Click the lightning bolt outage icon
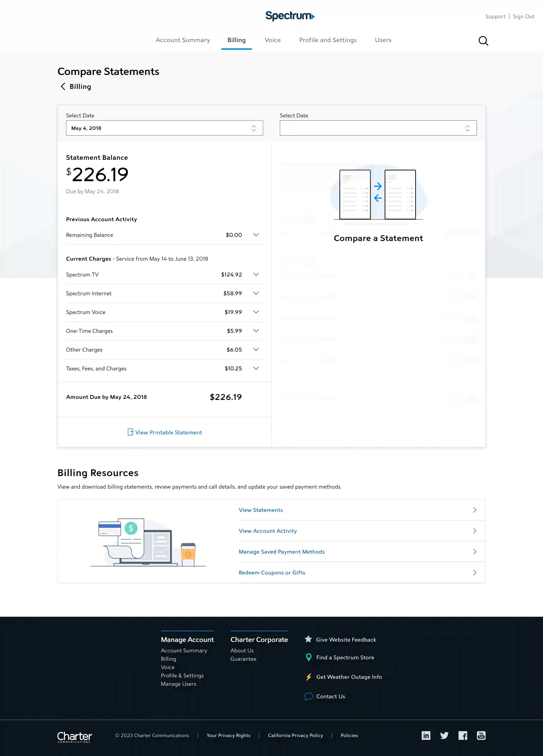543x756 pixels. (x=309, y=677)
